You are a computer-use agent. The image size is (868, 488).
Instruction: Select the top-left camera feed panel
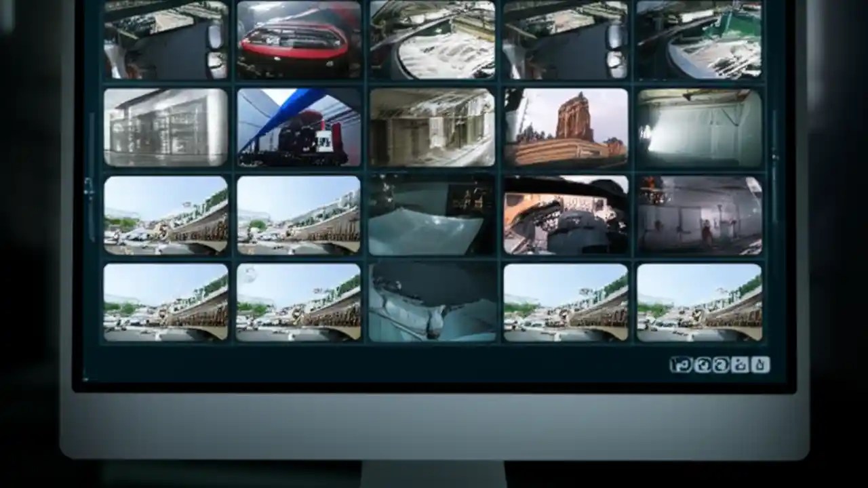165,39
